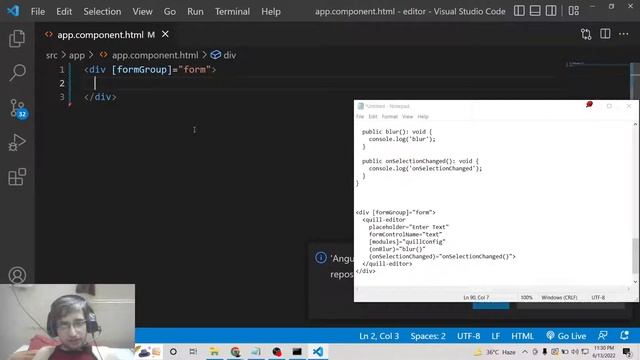Screen dimensions: 640x360
Task: Click Ln 2, Col 3 in status bar
Action: pos(379,336)
